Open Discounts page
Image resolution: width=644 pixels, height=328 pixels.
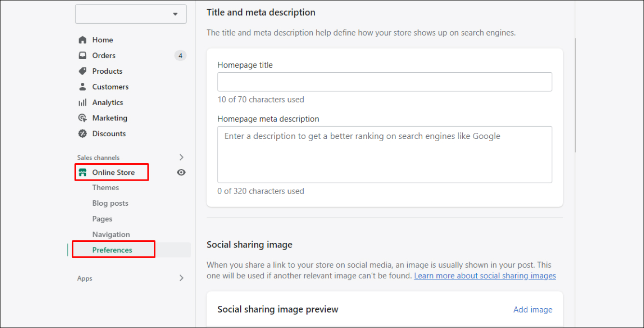tap(109, 133)
